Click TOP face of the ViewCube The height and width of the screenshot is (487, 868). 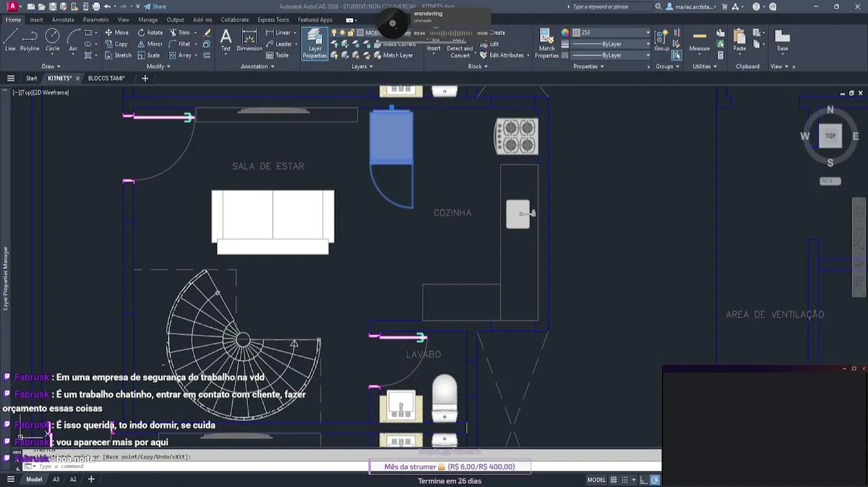(830, 136)
